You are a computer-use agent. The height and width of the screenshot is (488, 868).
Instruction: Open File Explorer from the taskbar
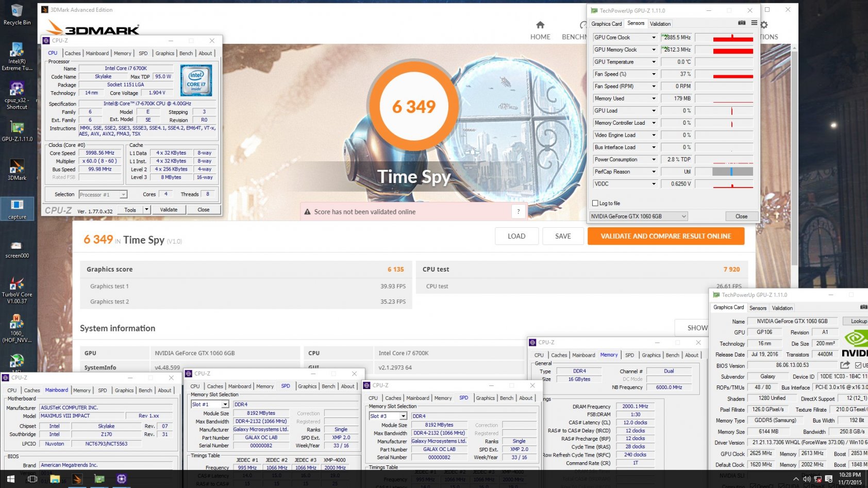pyautogui.click(x=55, y=479)
